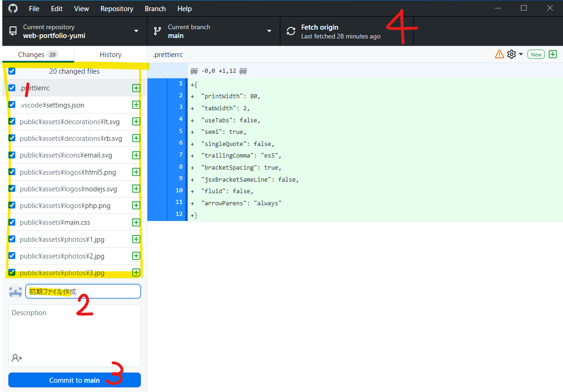Uncheck the icons email.svg checkbox
This screenshot has height=392, width=563.
pos(12,155)
